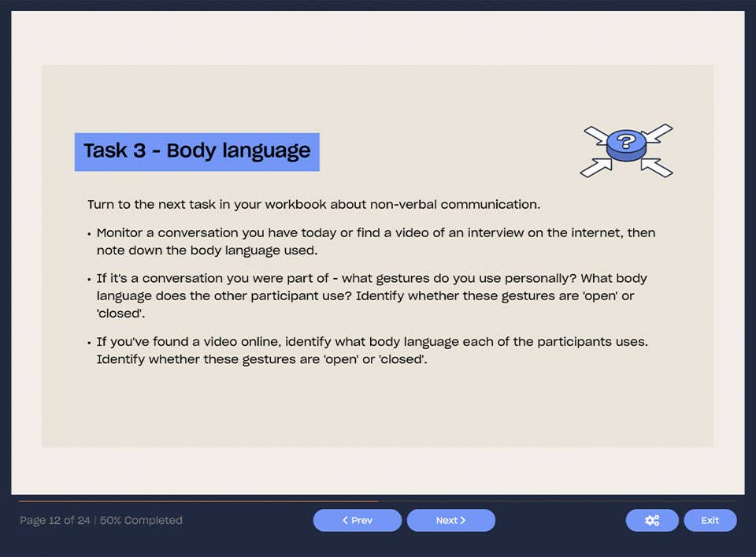
Task: Click the '50% Completed' status text
Action: pos(141,520)
